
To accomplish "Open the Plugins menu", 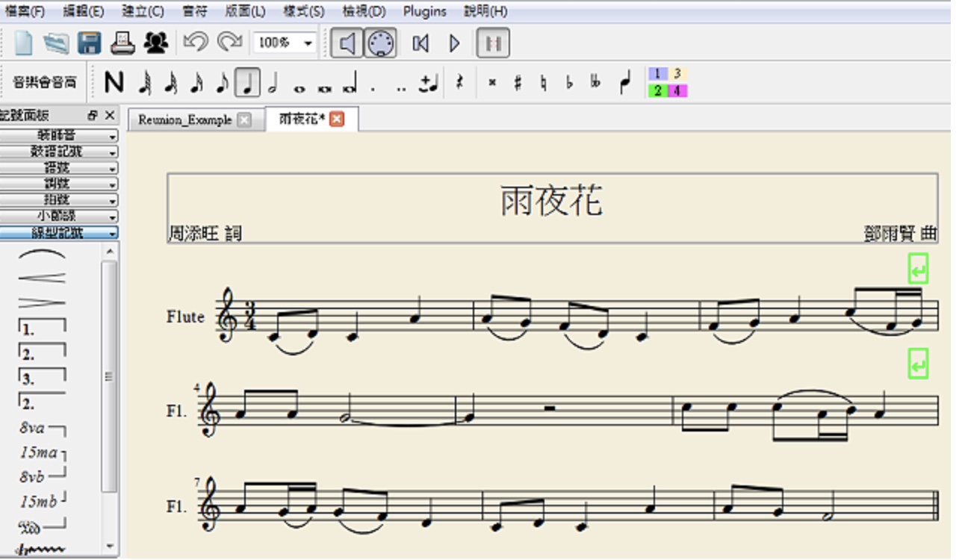I will [x=424, y=11].
